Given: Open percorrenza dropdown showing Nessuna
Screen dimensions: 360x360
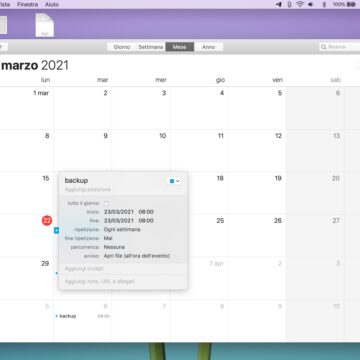Looking at the screenshot, I should coord(114,247).
